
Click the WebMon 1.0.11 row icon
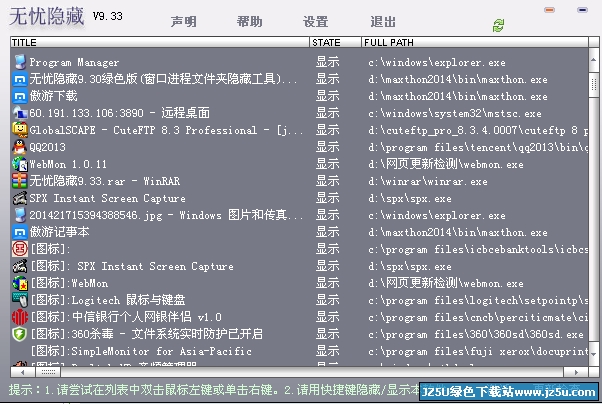coord(20,164)
